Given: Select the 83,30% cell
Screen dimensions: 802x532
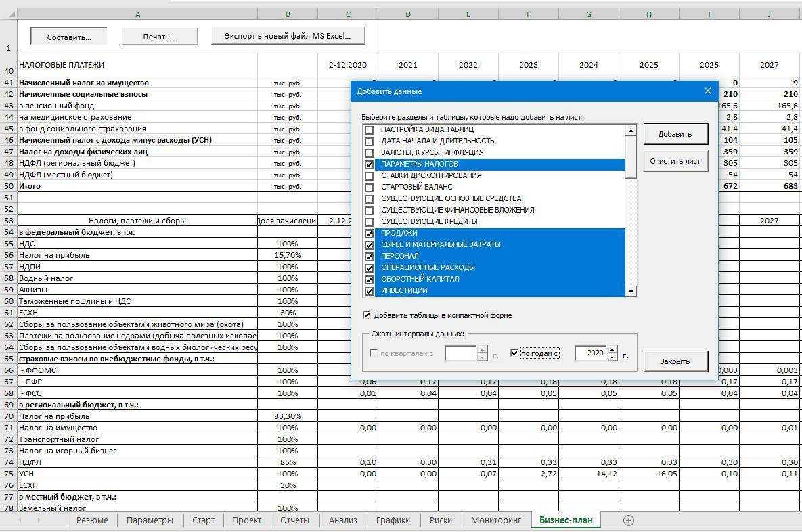Looking at the screenshot, I should click(x=288, y=416).
